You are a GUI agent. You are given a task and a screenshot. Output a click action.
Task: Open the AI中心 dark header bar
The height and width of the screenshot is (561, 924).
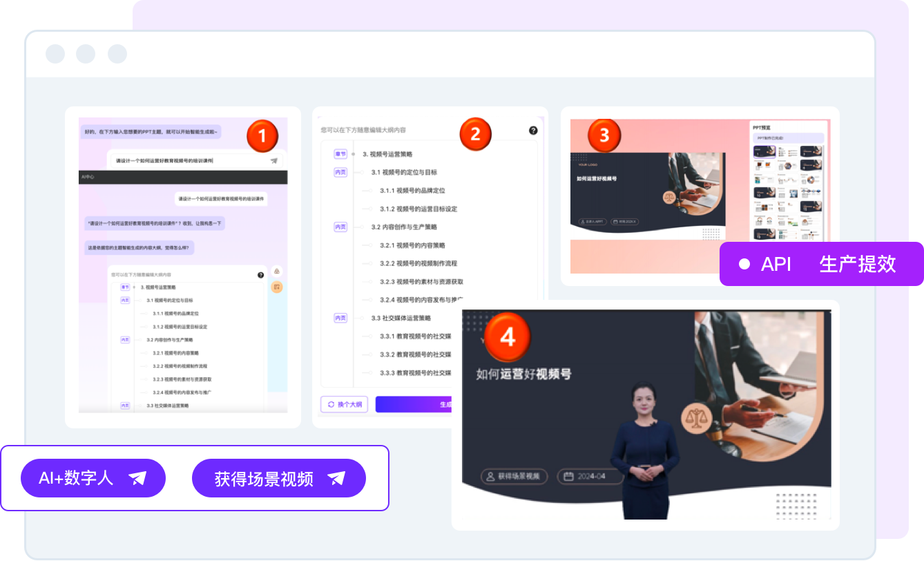click(183, 177)
